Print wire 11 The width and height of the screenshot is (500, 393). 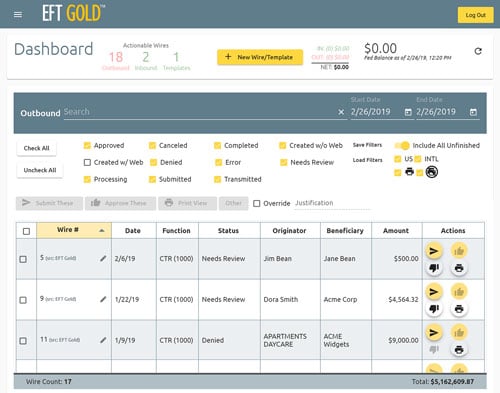pyautogui.click(x=459, y=350)
